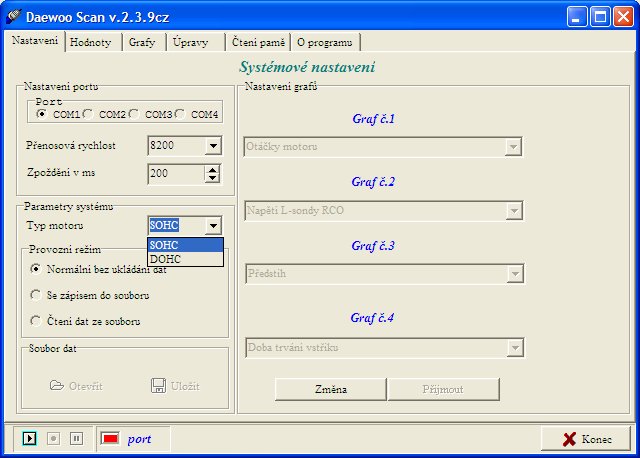Click the Zpoždění value field showing 200

(176, 173)
